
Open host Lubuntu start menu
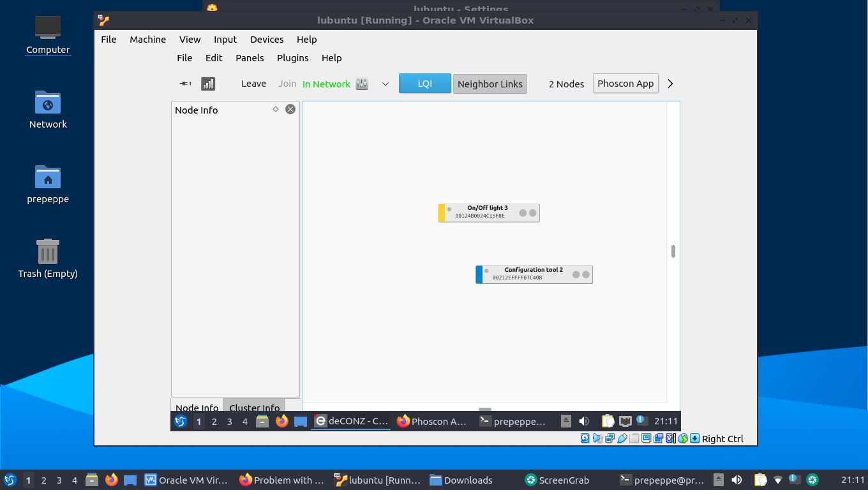point(10,480)
